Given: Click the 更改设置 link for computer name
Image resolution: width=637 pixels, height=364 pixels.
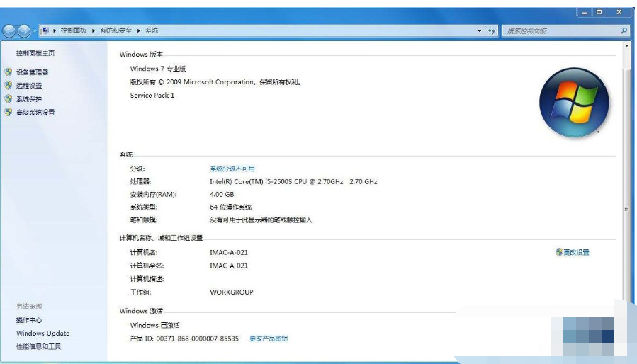Looking at the screenshot, I should pos(576,253).
